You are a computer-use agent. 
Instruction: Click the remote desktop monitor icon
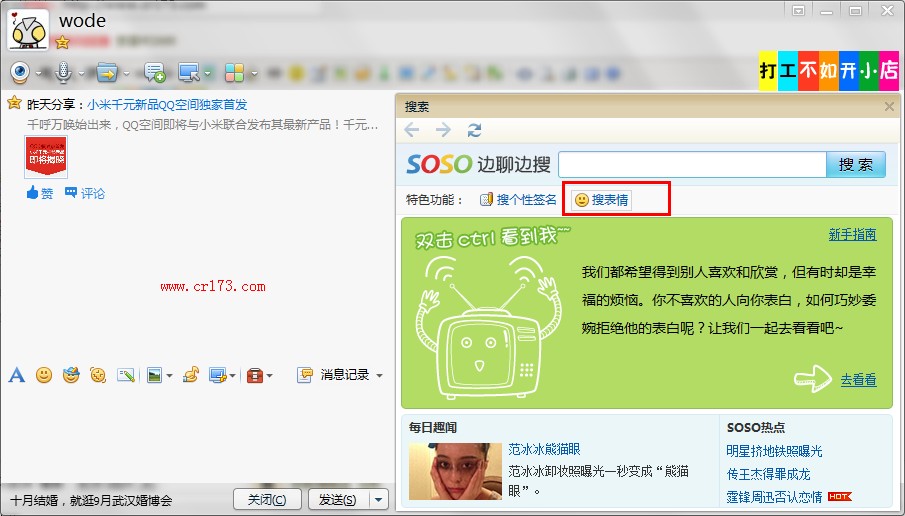coord(188,73)
